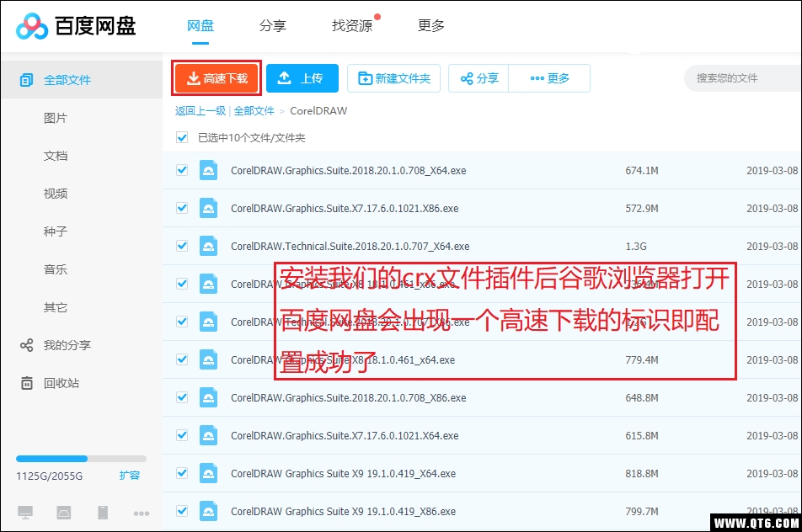Uncheck CorelDRAW.Graphics.Suite.X7.17.6.0.1021.X64.exe checkbox

[x=182, y=435]
